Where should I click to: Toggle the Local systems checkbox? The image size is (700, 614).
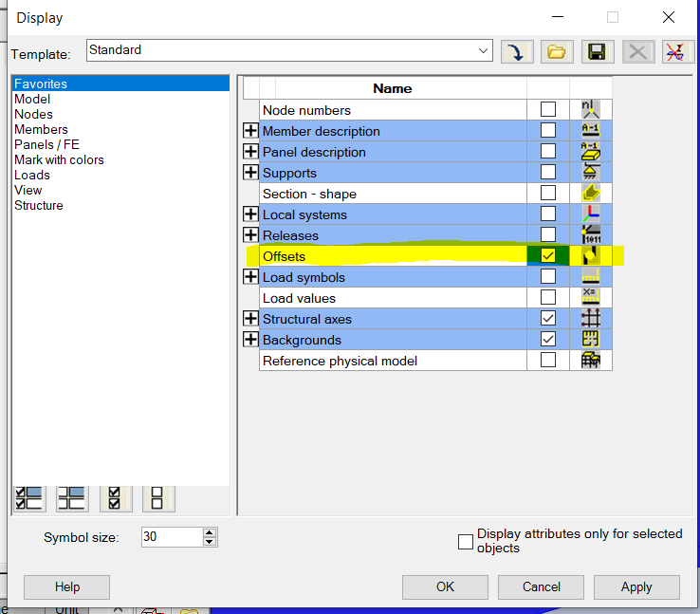pyautogui.click(x=548, y=214)
